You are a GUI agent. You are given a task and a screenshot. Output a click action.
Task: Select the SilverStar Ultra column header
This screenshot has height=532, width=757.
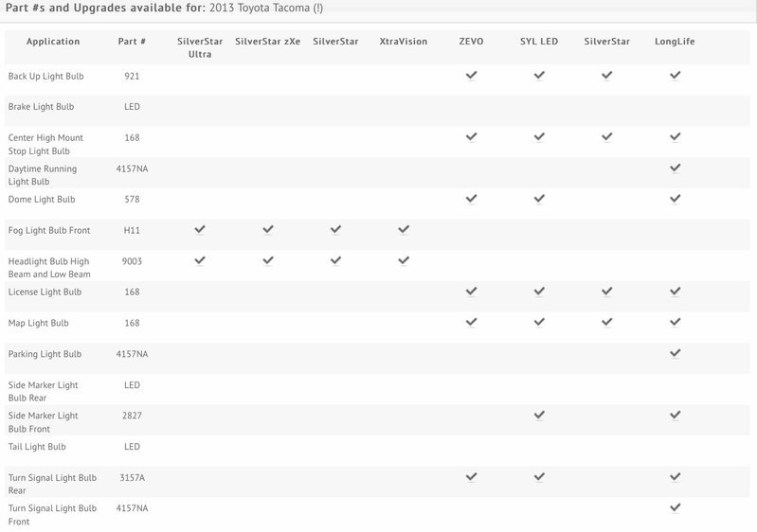200,47
